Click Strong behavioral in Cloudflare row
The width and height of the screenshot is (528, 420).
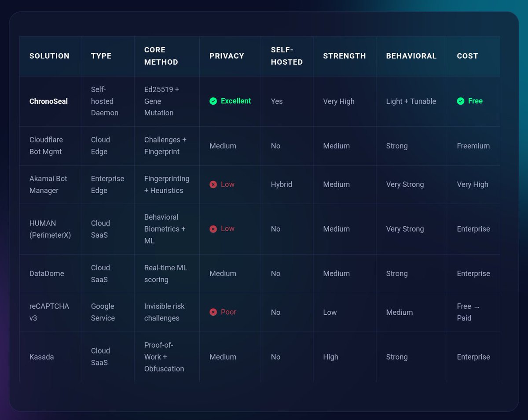coord(397,146)
